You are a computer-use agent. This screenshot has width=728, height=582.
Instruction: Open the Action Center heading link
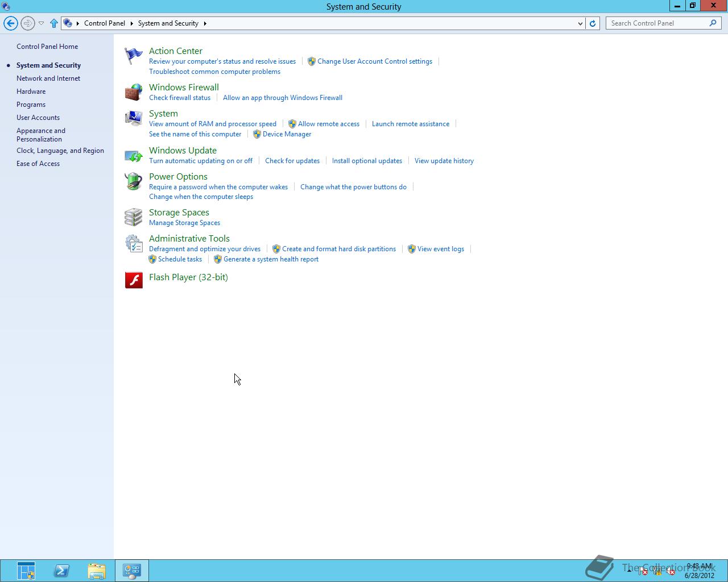tap(176, 51)
